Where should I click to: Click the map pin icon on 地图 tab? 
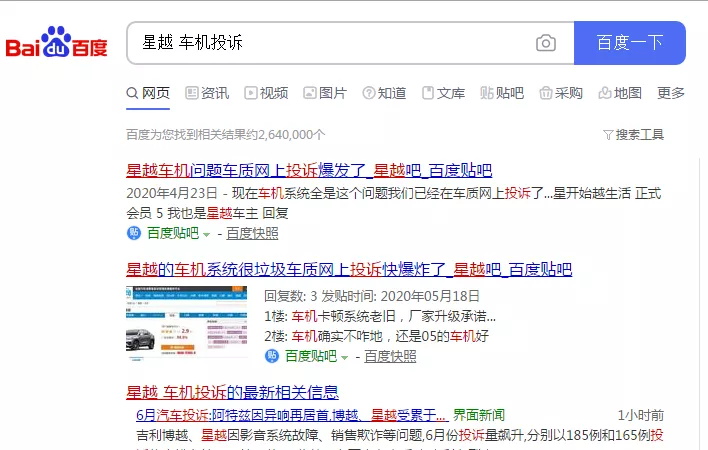[605, 93]
